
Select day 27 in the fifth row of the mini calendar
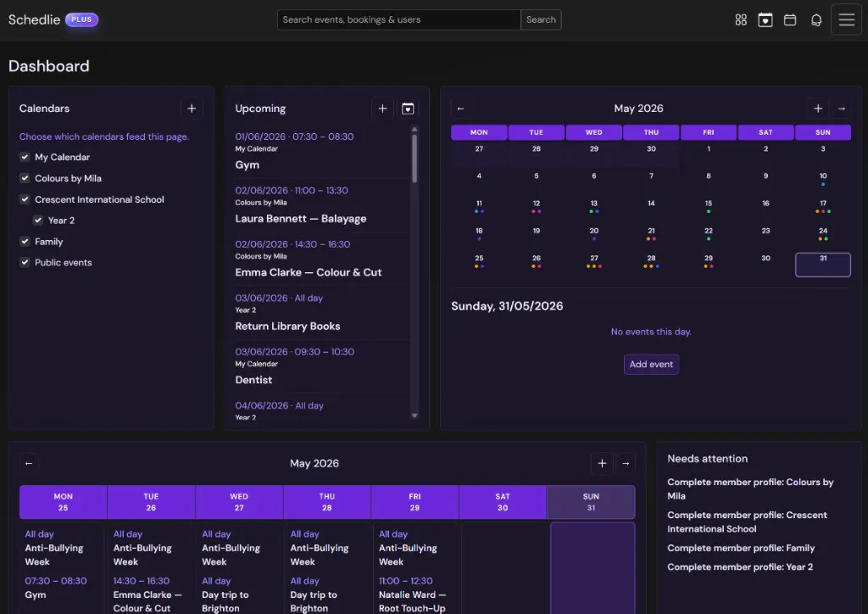pyautogui.click(x=593, y=262)
